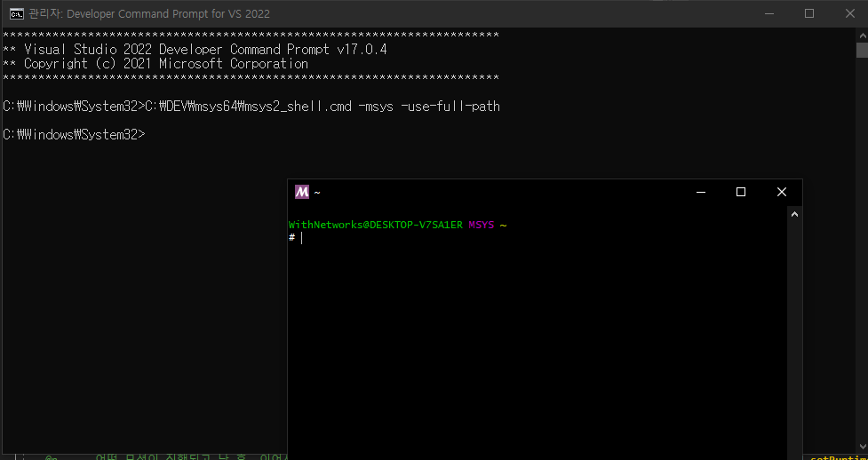Click the MSYS2 purple M window icon
This screenshot has height=460, width=868.
coord(302,192)
